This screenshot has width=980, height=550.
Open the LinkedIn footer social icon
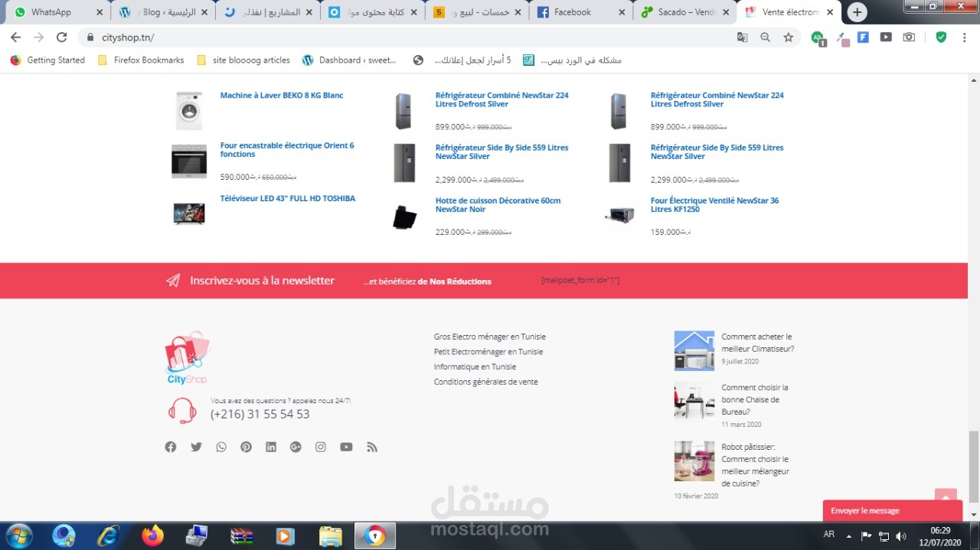click(x=271, y=447)
